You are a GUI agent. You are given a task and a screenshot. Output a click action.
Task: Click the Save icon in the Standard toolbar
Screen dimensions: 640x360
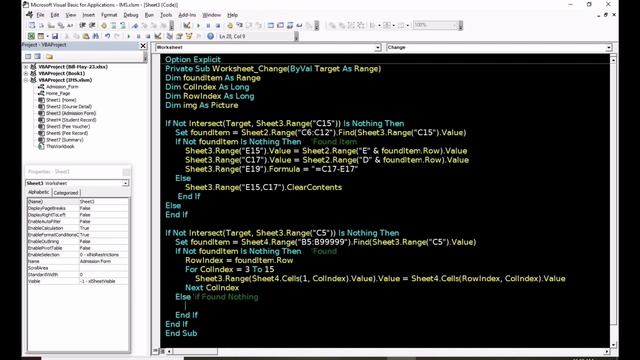coord(55,36)
